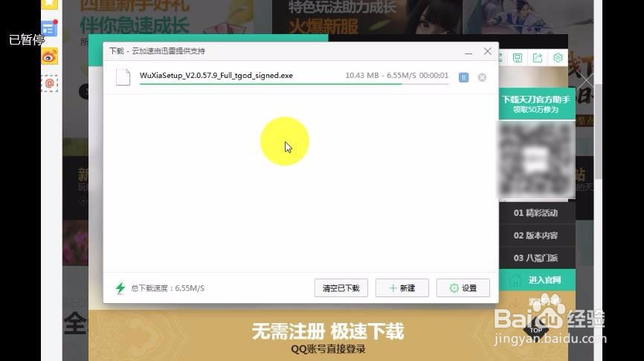
Task: Click browser toolbar share icon
Action: point(538,58)
